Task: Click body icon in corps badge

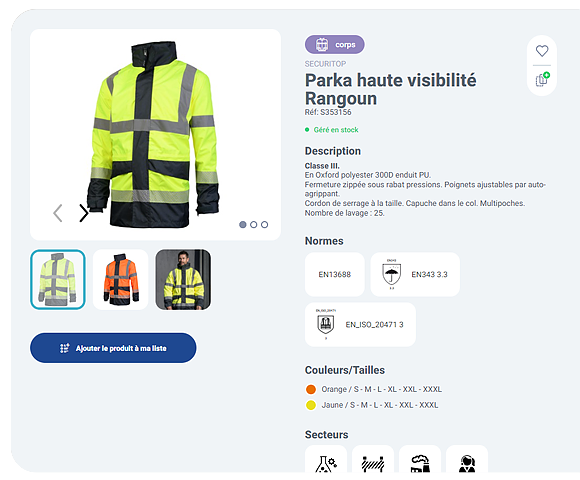Action: click(322, 44)
